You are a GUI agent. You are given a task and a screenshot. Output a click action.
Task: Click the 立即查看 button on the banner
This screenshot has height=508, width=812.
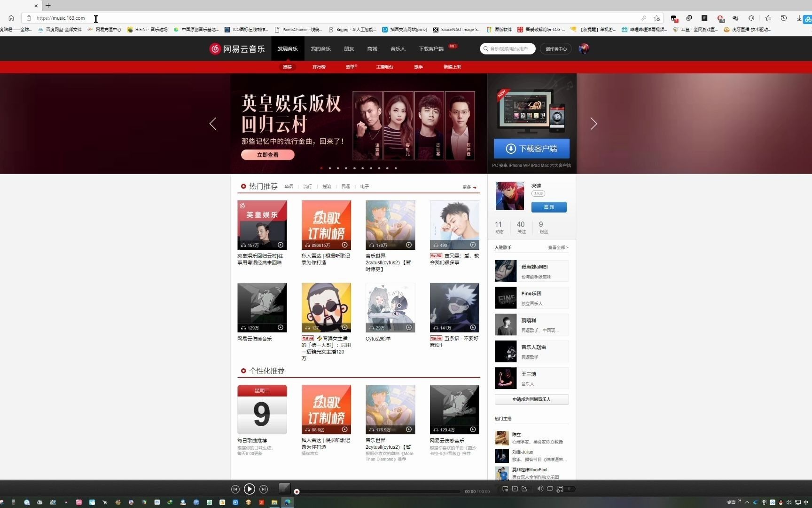(268, 155)
